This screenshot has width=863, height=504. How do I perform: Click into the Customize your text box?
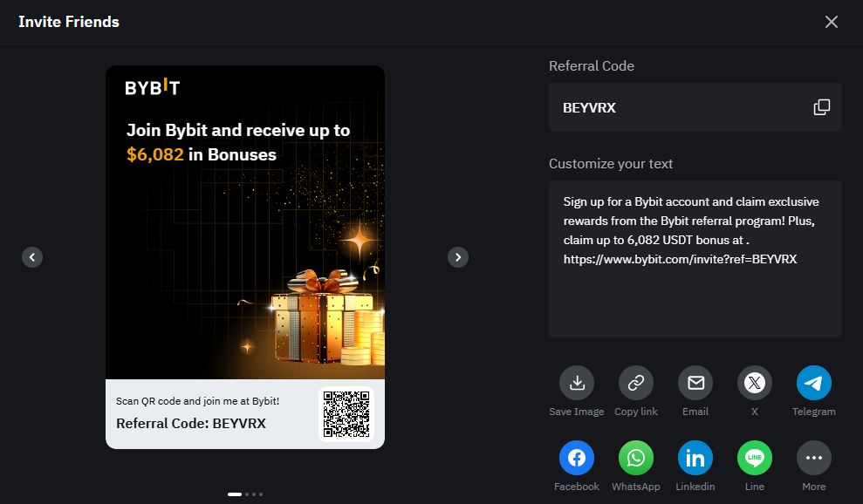click(x=695, y=259)
